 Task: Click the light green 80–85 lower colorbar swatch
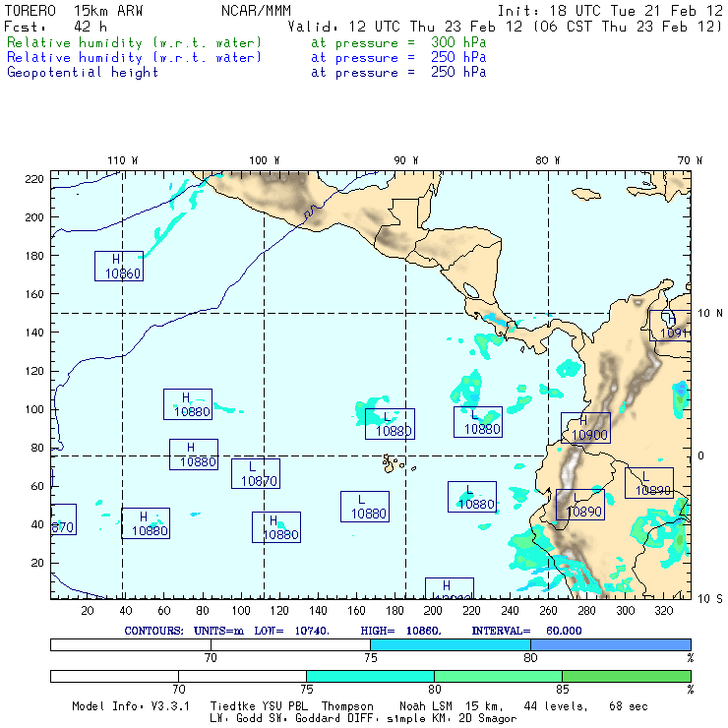point(498,676)
